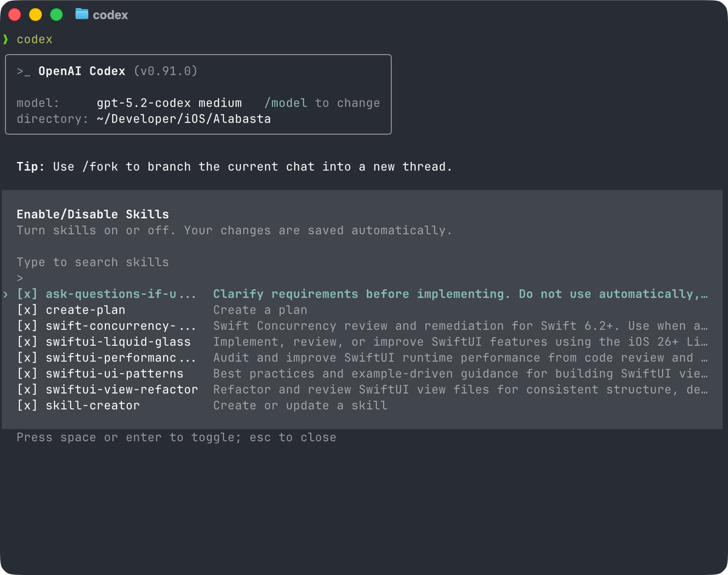Click the skill search input prompt
The width and height of the screenshot is (728, 575).
[20, 278]
